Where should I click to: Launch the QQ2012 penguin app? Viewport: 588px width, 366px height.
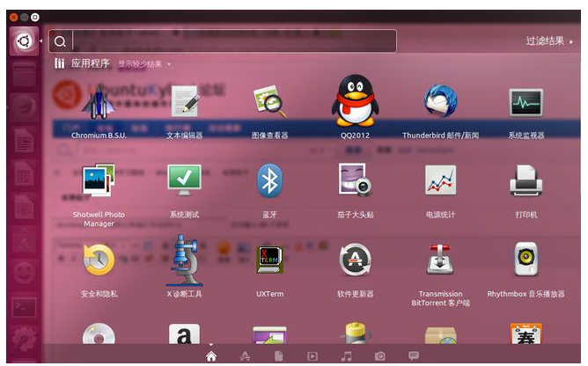355,100
